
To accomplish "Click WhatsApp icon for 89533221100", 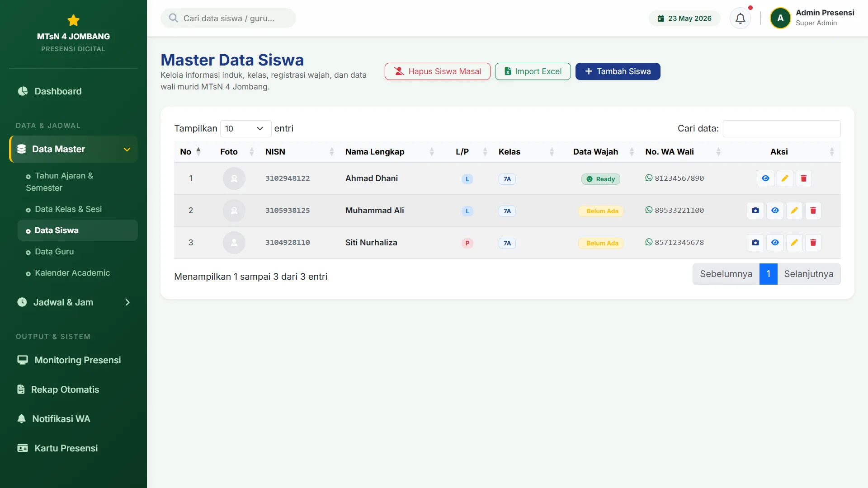I will (649, 210).
